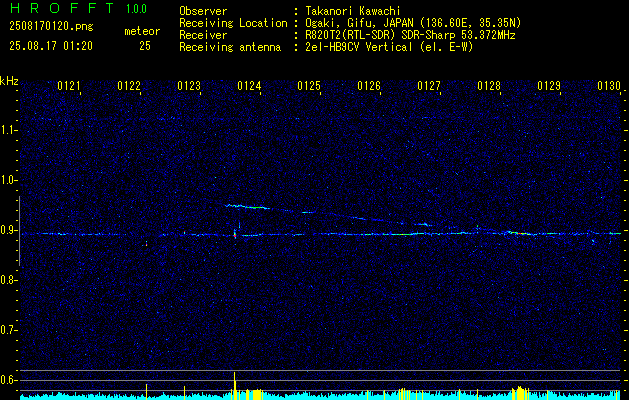
Task: Click the 0128 time marker
Action: pos(489,86)
